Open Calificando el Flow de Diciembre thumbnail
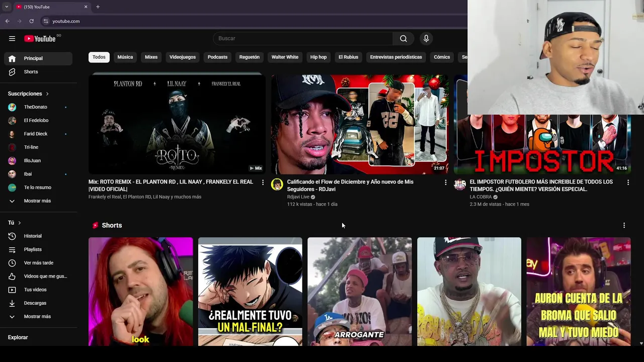Image resolution: width=644 pixels, height=362 pixels. click(360, 124)
